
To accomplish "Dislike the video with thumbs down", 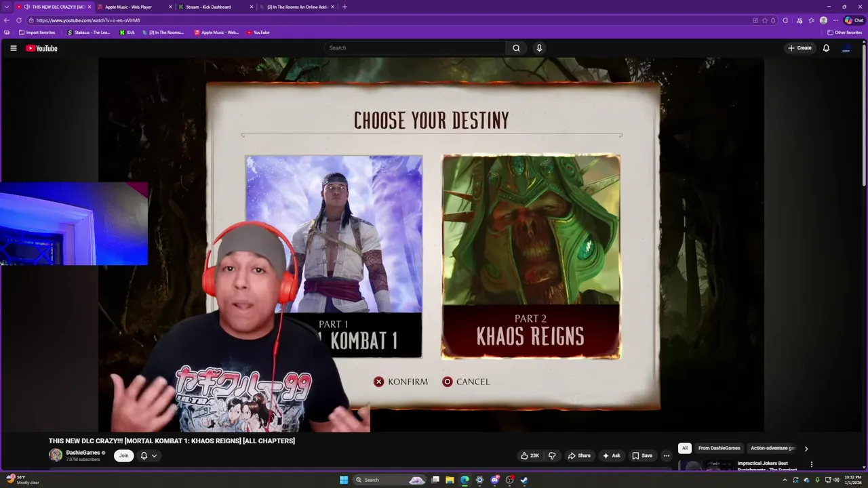I will pos(552,455).
